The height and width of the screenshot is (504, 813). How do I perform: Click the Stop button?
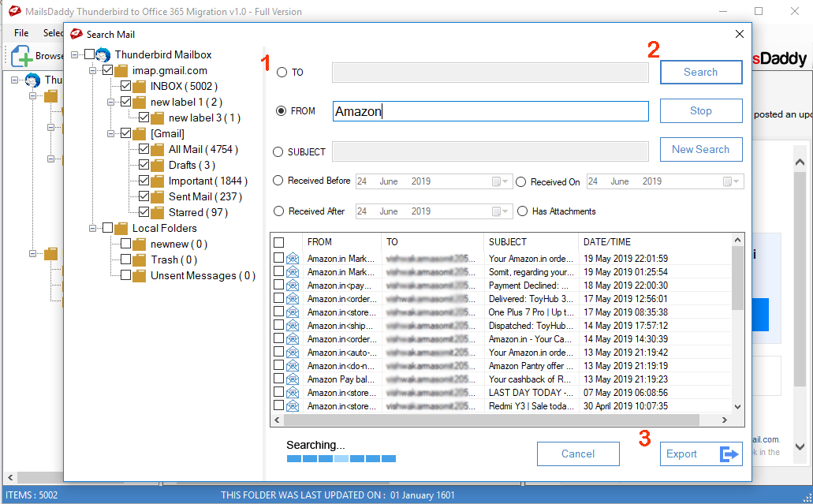point(701,111)
